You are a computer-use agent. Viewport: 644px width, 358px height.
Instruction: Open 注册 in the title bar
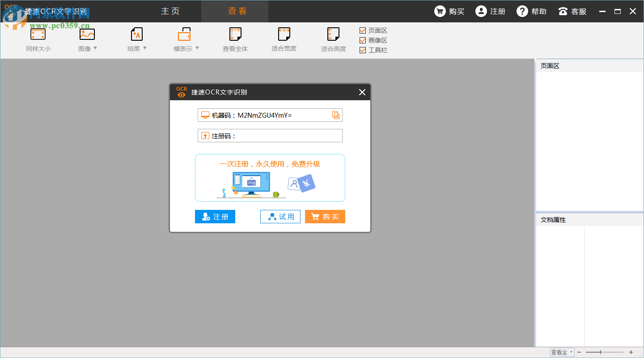(491, 12)
